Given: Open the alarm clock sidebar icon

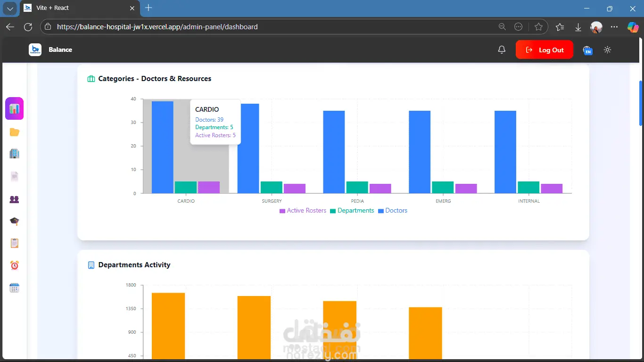Looking at the screenshot, I should [x=14, y=265].
